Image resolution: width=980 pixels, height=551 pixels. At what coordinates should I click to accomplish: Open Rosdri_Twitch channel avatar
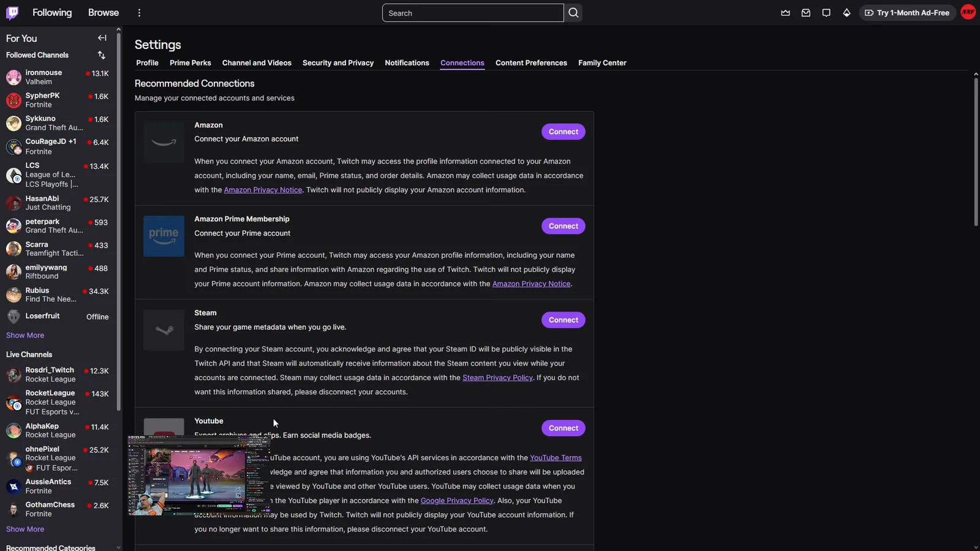pos(13,375)
